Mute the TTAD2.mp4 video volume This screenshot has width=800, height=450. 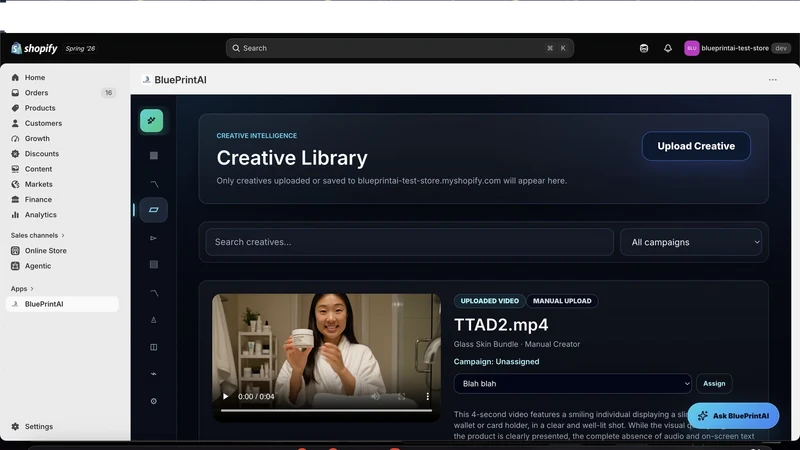point(376,396)
